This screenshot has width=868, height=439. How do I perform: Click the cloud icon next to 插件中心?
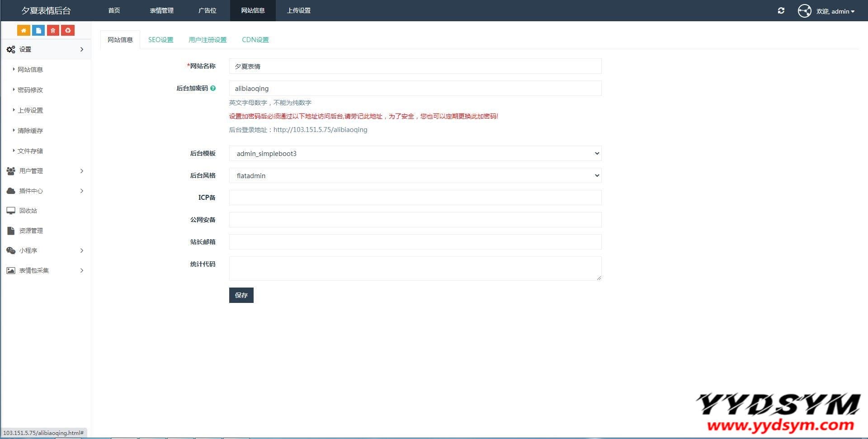(x=11, y=191)
